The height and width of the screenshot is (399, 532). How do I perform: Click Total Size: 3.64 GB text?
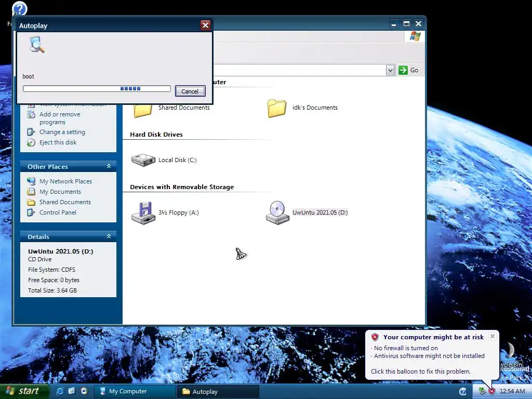coord(52,290)
